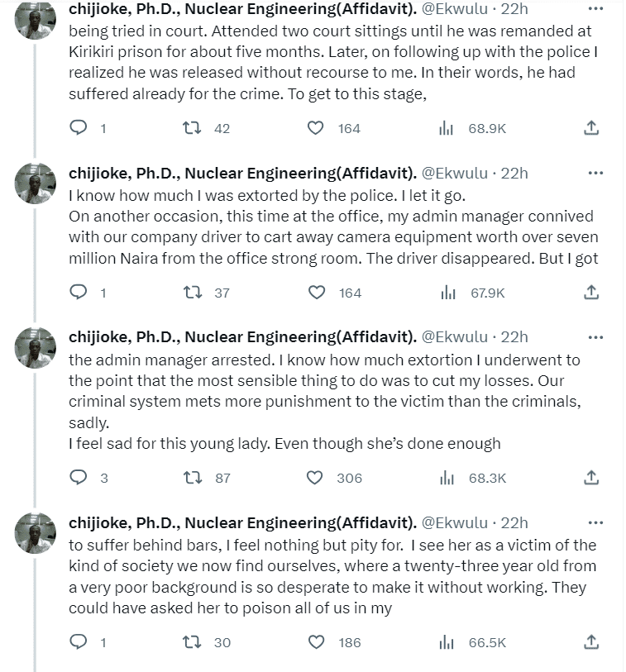Open more options on the police extortion tweet
626x672 pixels.
[595, 174]
